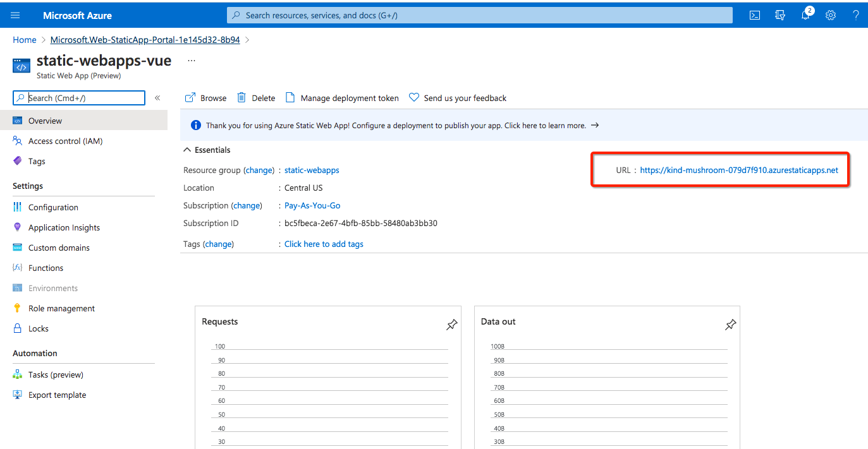This screenshot has width=868, height=449.
Task: Open portal settings via the gear icon
Action: (x=830, y=15)
